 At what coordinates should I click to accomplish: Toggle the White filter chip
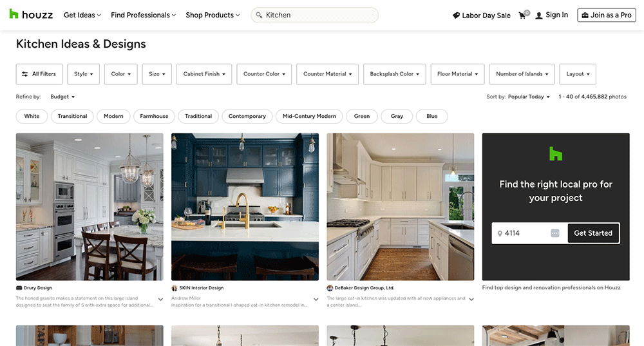click(x=32, y=117)
